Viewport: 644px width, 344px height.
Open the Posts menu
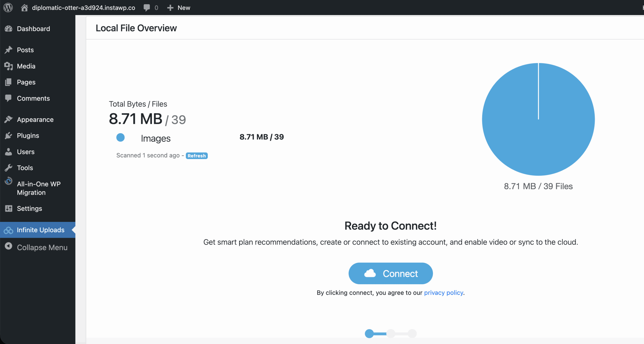(x=25, y=50)
